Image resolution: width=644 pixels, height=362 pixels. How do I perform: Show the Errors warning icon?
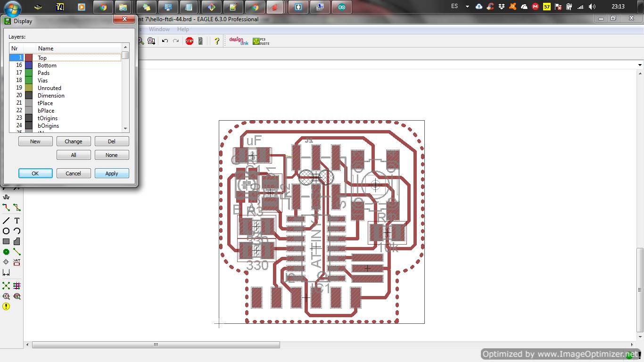pos(6,306)
